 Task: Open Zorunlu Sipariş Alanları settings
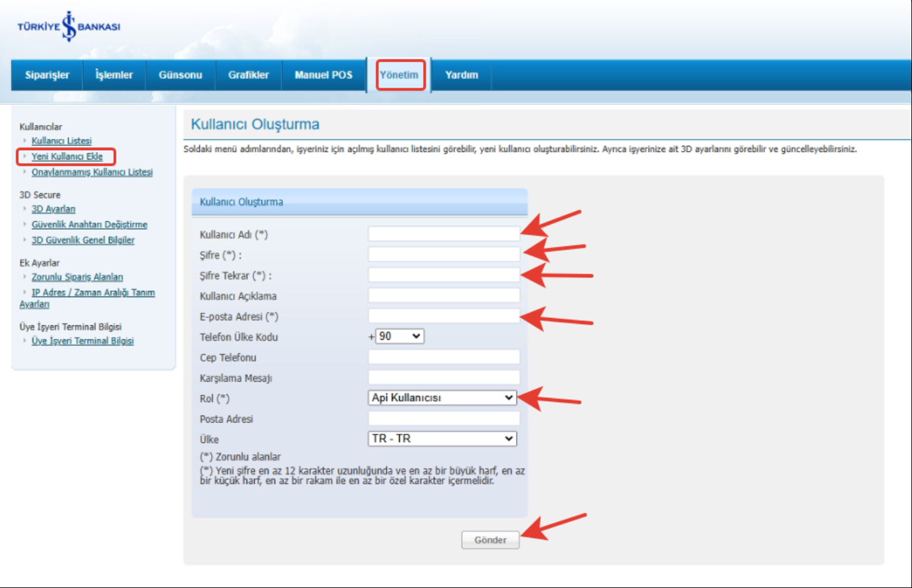pos(77,277)
